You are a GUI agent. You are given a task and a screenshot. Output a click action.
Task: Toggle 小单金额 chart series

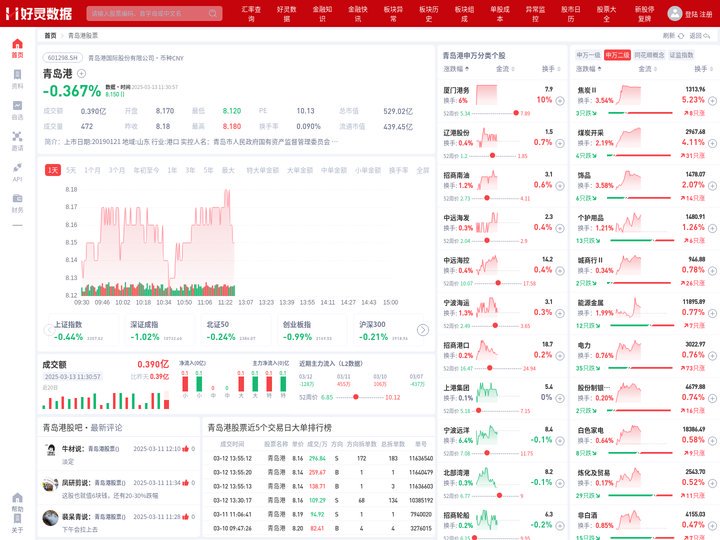tap(368, 170)
